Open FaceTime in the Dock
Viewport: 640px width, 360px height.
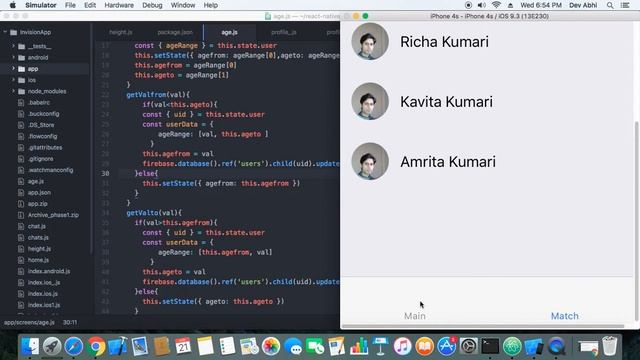(x=315, y=346)
